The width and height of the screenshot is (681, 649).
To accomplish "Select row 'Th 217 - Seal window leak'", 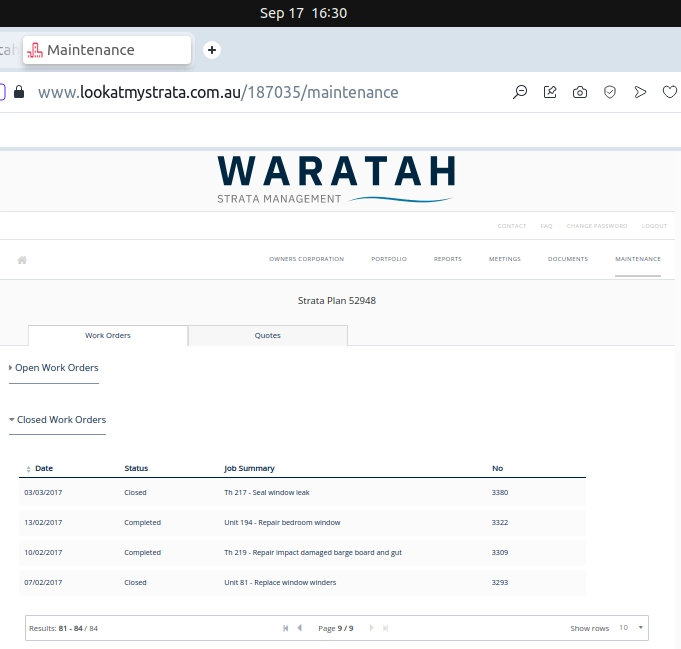I will click(302, 493).
